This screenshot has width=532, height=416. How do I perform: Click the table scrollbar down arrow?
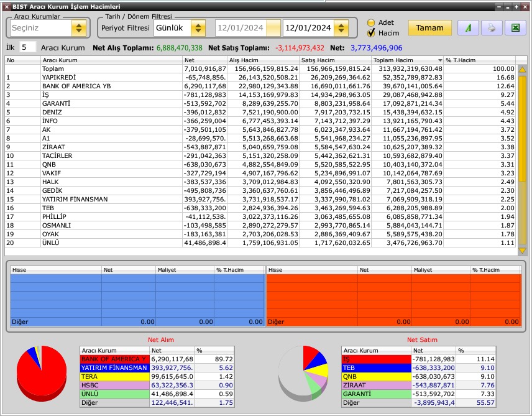tap(522, 251)
